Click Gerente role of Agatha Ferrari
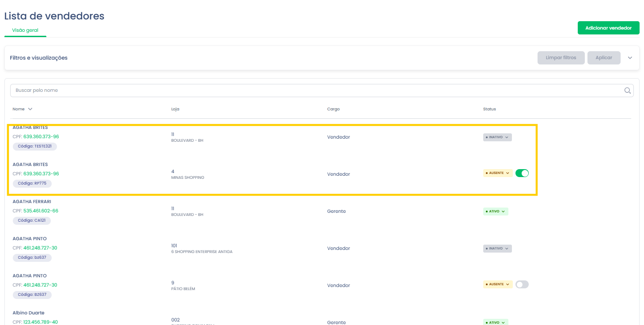 point(337,212)
